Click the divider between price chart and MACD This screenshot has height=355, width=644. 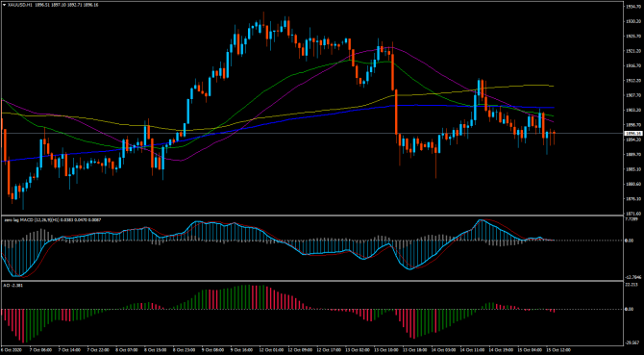312,216
